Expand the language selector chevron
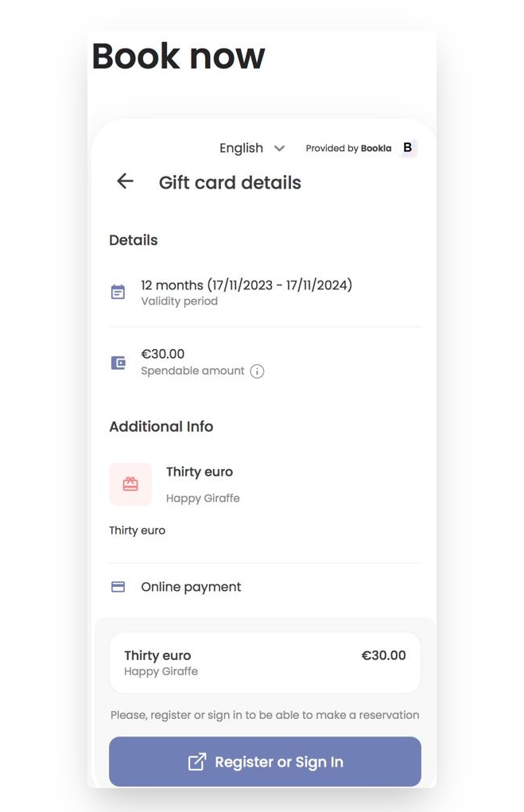The height and width of the screenshot is (812, 524). (x=278, y=148)
